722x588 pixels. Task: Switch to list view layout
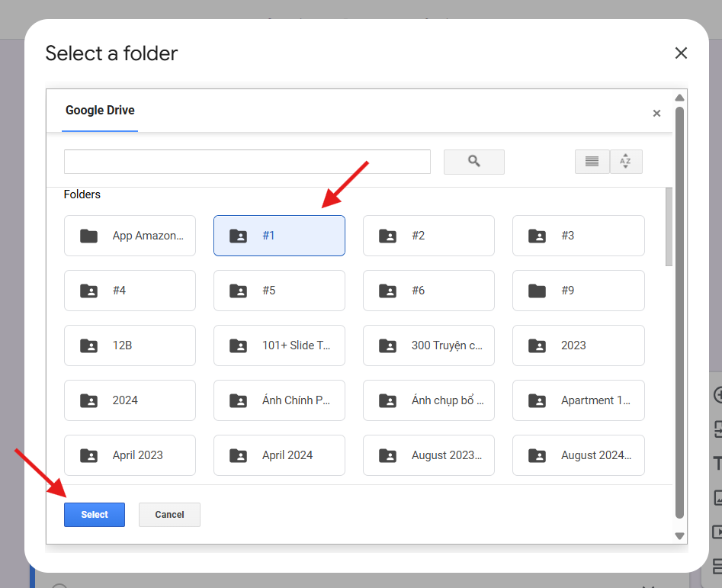coord(592,162)
